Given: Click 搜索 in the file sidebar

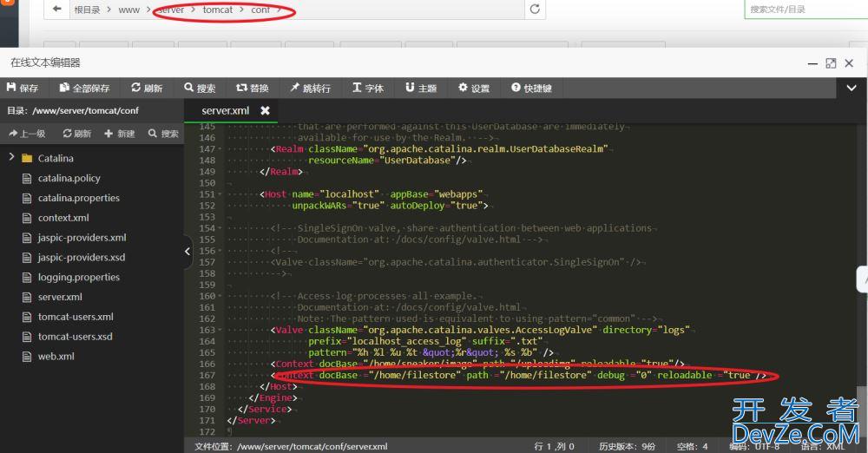Looking at the screenshot, I should coord(163,134).
